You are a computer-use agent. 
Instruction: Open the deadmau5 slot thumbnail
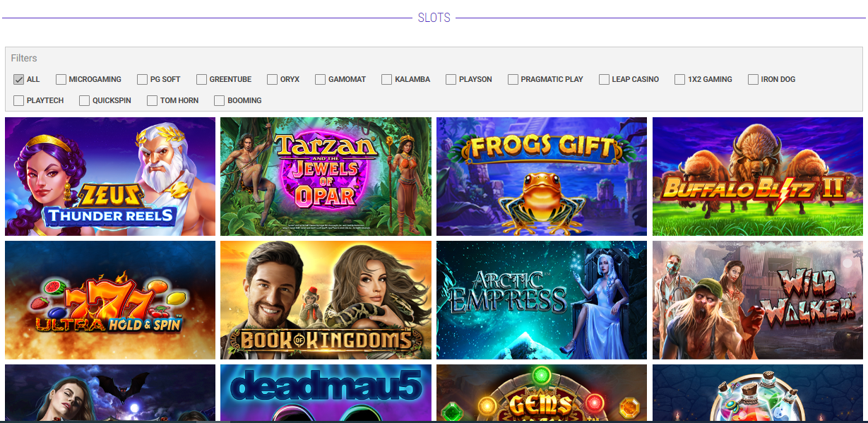pos(326,393)
